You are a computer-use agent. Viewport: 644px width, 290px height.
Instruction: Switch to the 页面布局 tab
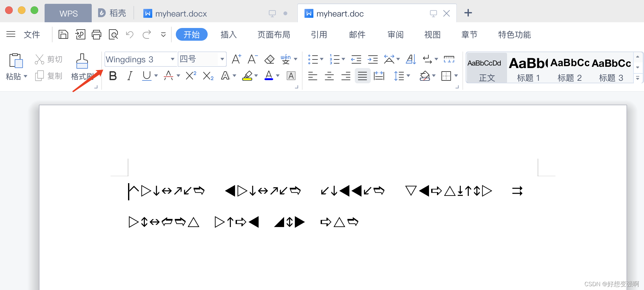tap(274, 35)
